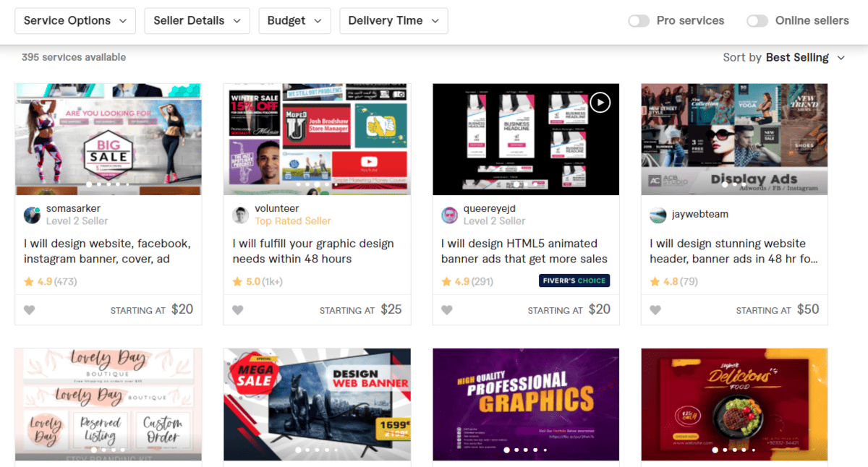Click queereyejd's Level 2 Seller label
The height and width of the screenshot is (467, 868).
495,221
